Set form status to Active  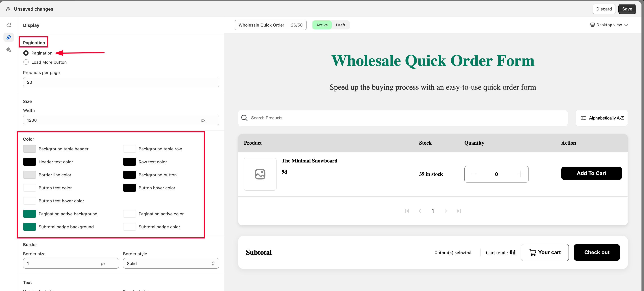[322, 25]
